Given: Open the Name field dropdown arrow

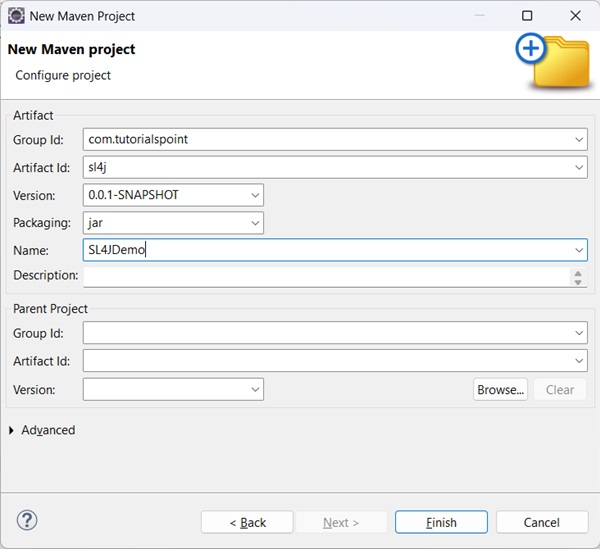Looking at the screenshot, I should tap(580, 250).
